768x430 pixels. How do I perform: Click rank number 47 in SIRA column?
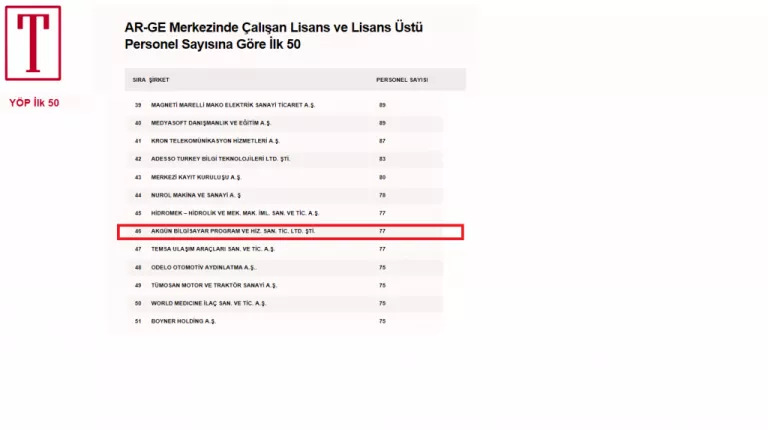pyautogui.click(x=138, y=249)
